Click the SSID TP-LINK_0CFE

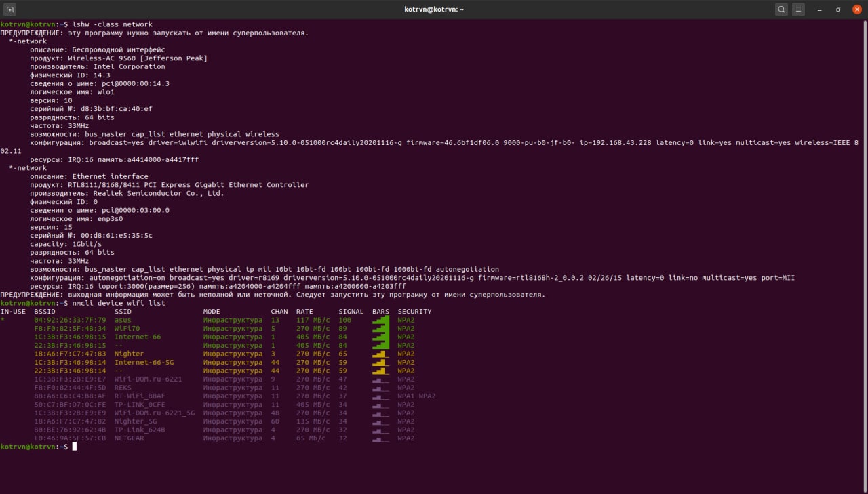[x=140, y=405]
